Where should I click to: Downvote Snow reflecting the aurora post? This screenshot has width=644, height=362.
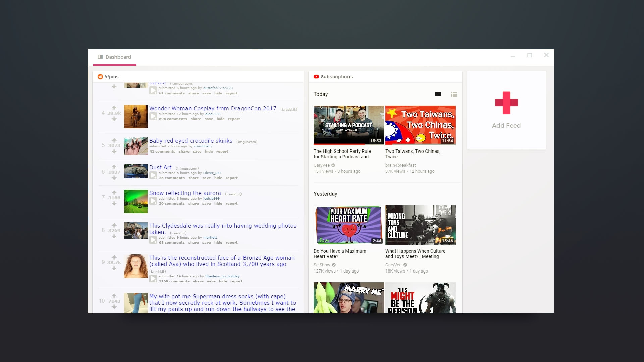coord(114,203)
